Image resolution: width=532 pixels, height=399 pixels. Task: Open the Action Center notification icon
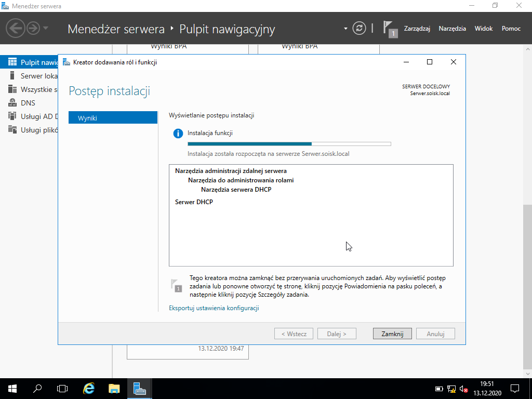pyautogui.click(x=515, y=389)
